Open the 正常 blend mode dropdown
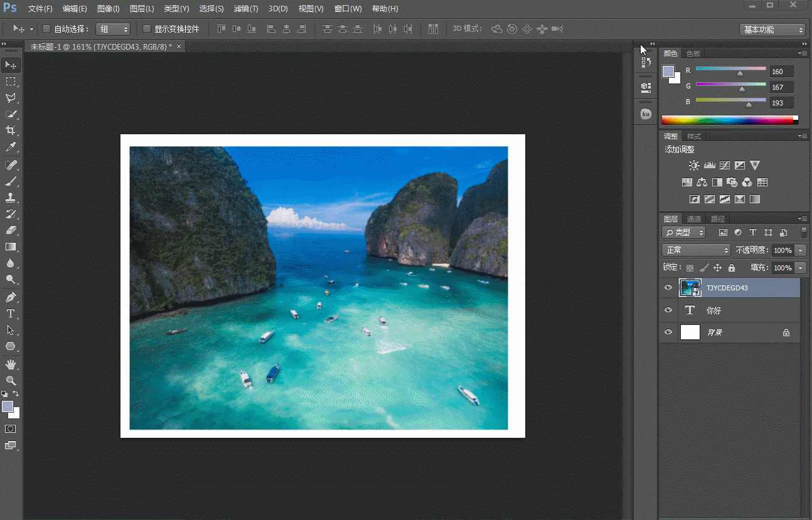The image size is (812, 520). (x=697, y=250)
